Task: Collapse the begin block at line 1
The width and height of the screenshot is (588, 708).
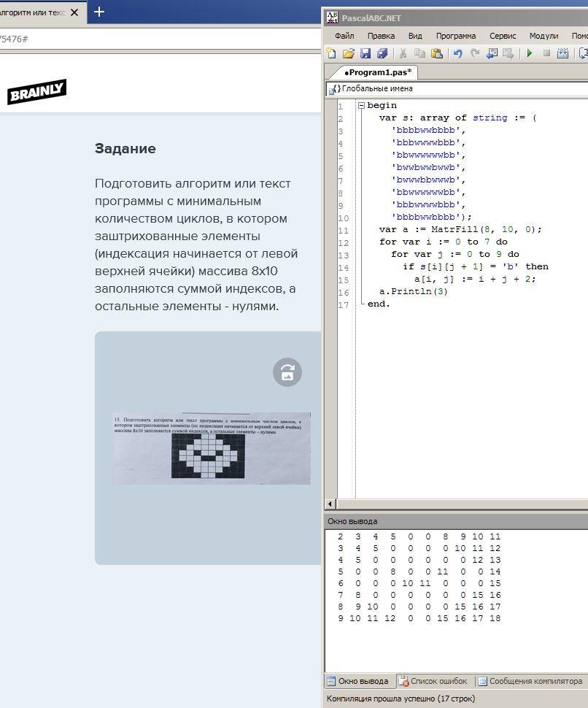Action: coord(361,105)
